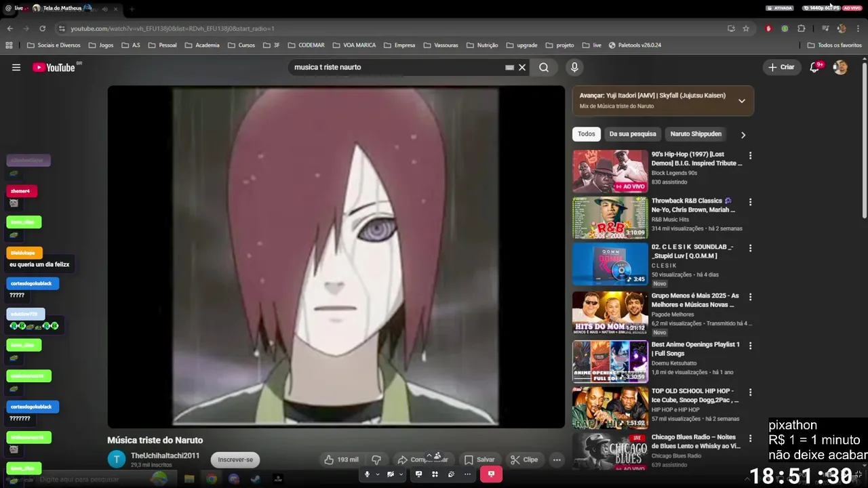Open the media controls icon in Chrome

click(825, 28)
